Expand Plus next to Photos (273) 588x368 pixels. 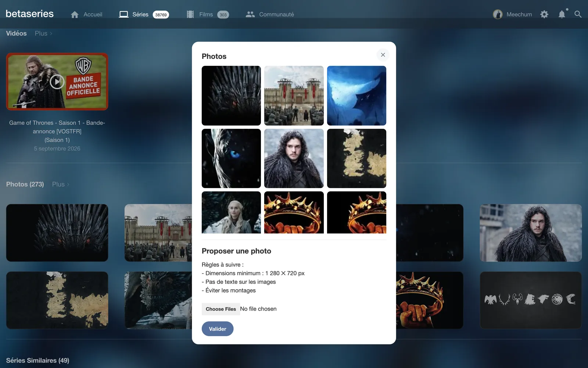pyautogui.click(x=61, y=184)
